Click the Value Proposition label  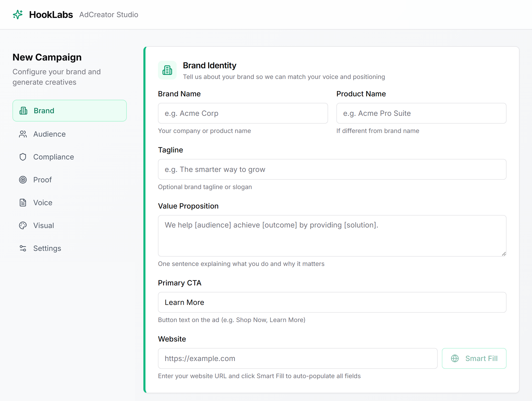[188, 206]
